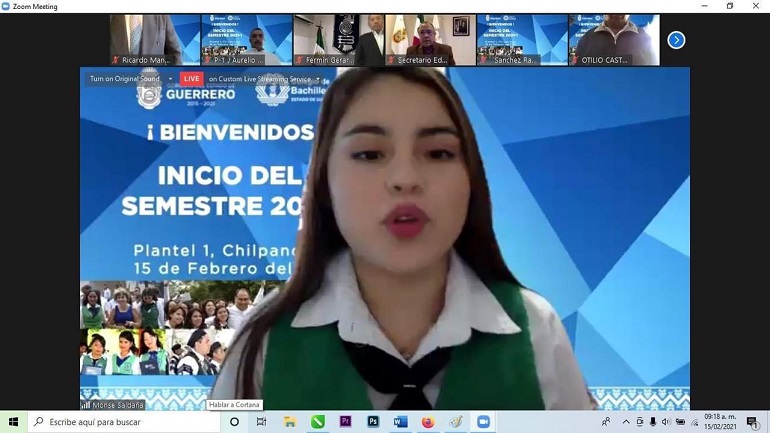Viewport: 770px width, 433px height.
Task: Click the Turn on Original Sound button
Action: click(x=125, y=79)
